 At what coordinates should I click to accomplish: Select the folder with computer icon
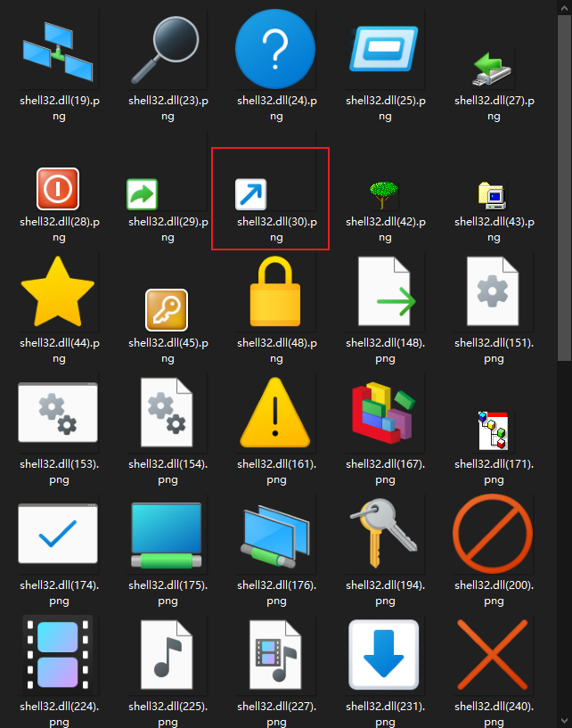click(492, 195)
